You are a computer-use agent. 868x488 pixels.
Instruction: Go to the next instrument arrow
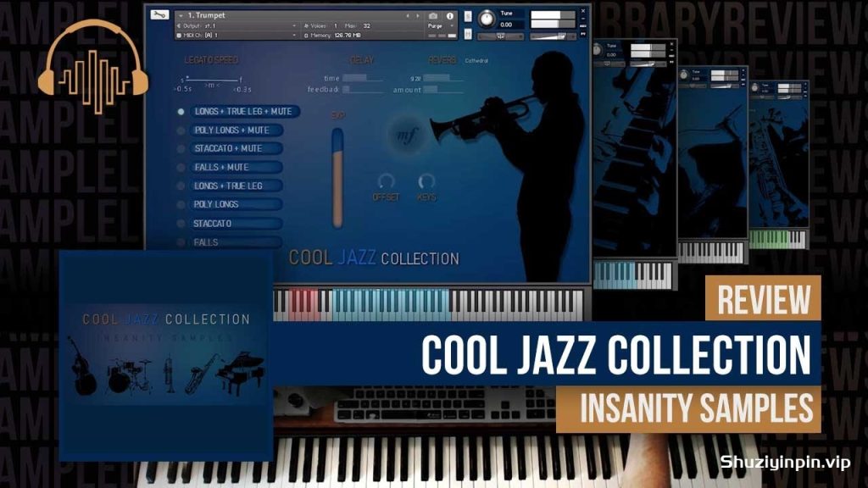pyautogui.click(x=417, y=16)
